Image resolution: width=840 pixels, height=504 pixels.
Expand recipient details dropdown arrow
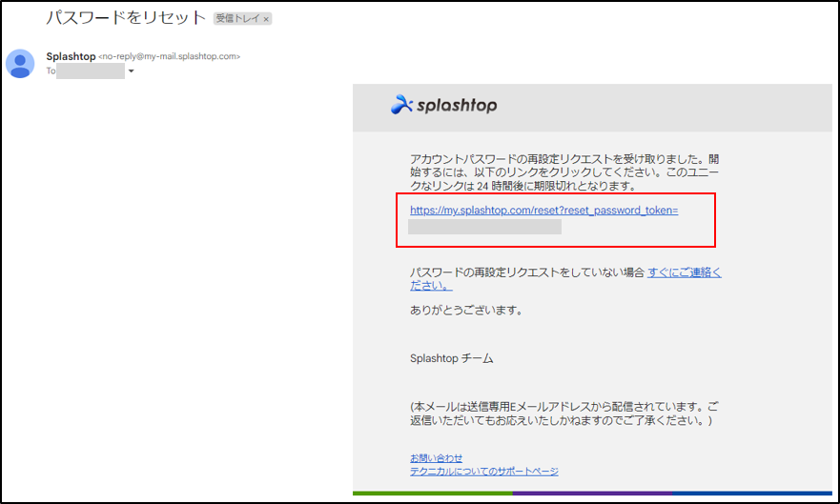point(131,71)
